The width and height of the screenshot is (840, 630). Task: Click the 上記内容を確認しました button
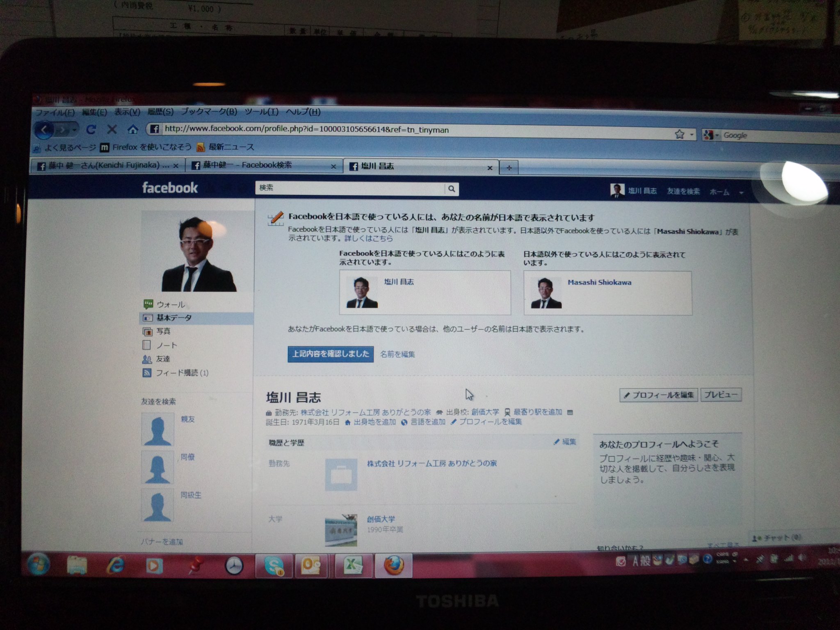pyautogui.click(x=331, y=354)
